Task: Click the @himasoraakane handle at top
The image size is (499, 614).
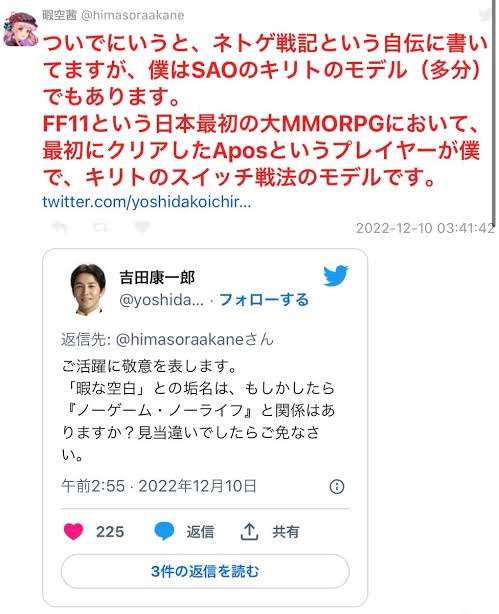Action: (132, 15)
